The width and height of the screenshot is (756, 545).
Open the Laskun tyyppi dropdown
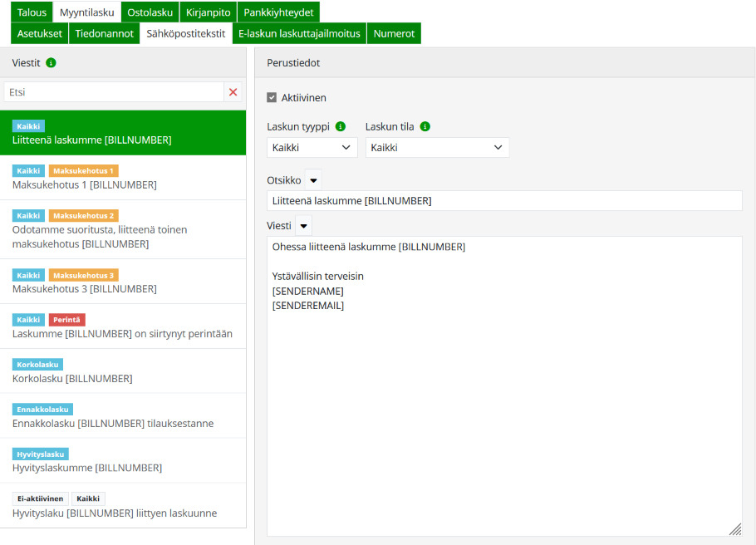click(312, 148)
